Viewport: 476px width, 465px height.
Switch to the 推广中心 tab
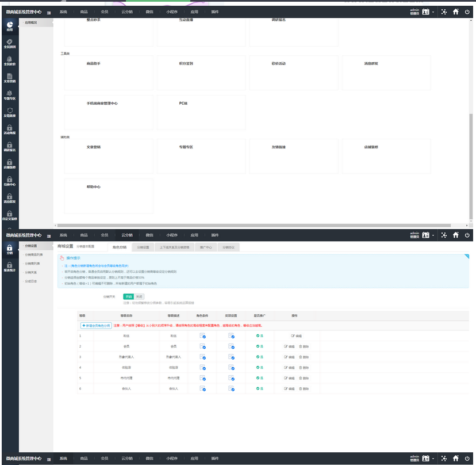tap(205, 247)
